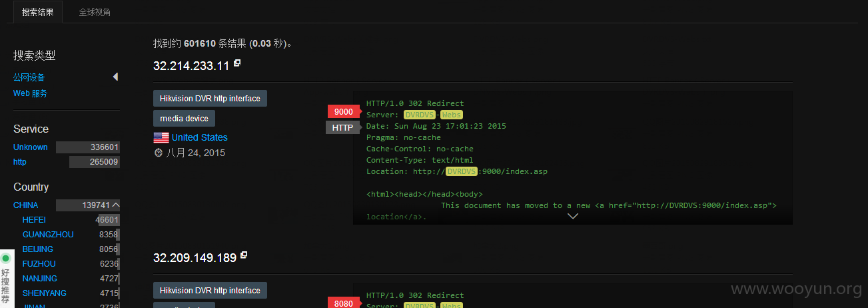Click copy icon next to 32.209.149.189
This screenshot has width=868, height=308.
pos(244,255)
